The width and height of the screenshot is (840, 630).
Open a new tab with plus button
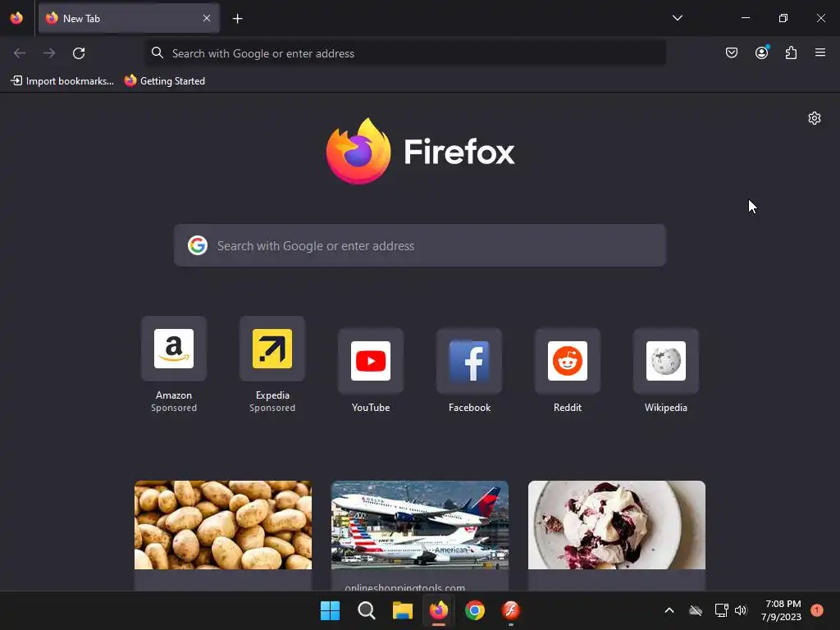(237, 19)
